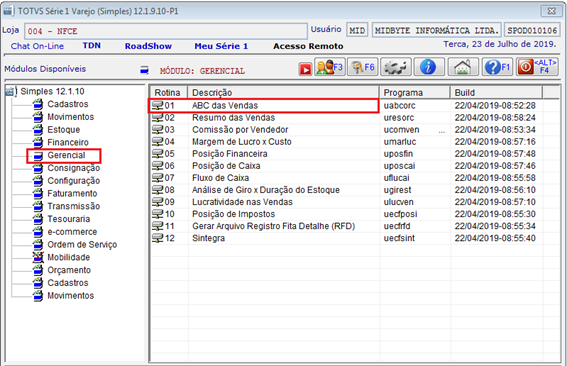
Task: Select Resumo das Vendas routine
Action: [234, 118]
